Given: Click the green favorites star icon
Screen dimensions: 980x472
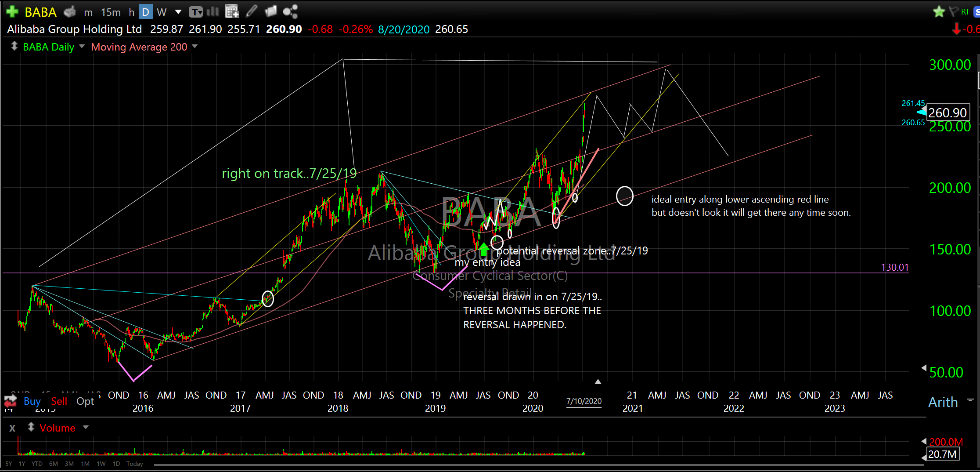Looking at the screenshot, I should click(x=939, y=11).
